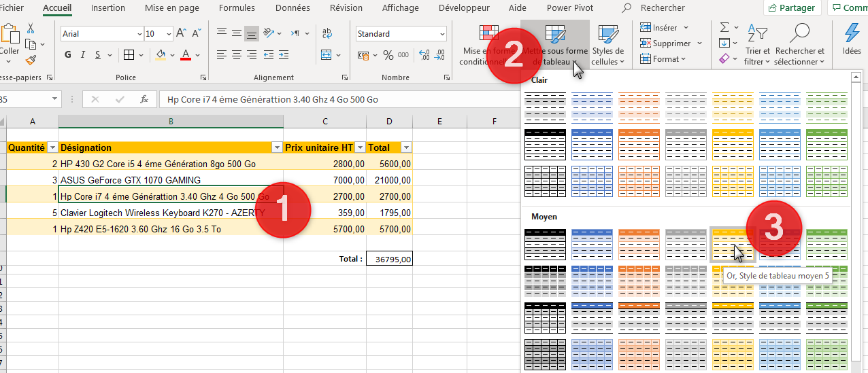The width and height of the screenshot is (868, 373).
Task: Click the Merge and center icon
Action: 326,54
